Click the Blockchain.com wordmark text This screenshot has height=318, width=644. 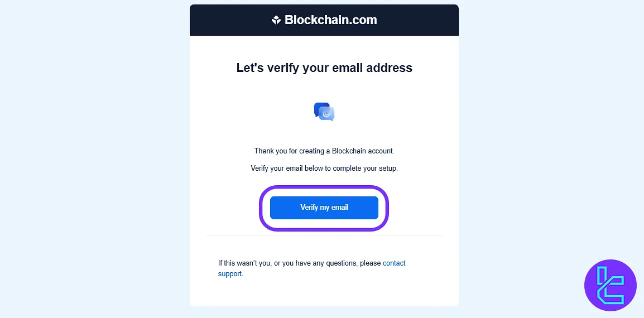(x=330, y=20)
